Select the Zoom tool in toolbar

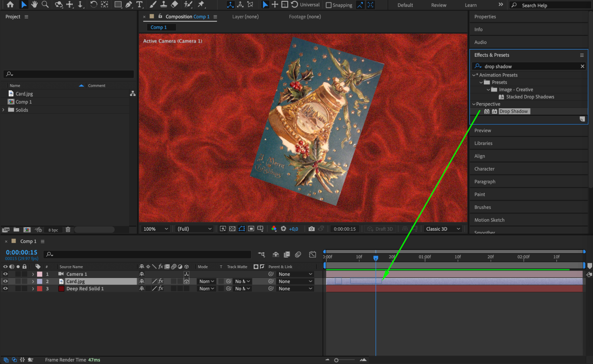coord(45,4)
